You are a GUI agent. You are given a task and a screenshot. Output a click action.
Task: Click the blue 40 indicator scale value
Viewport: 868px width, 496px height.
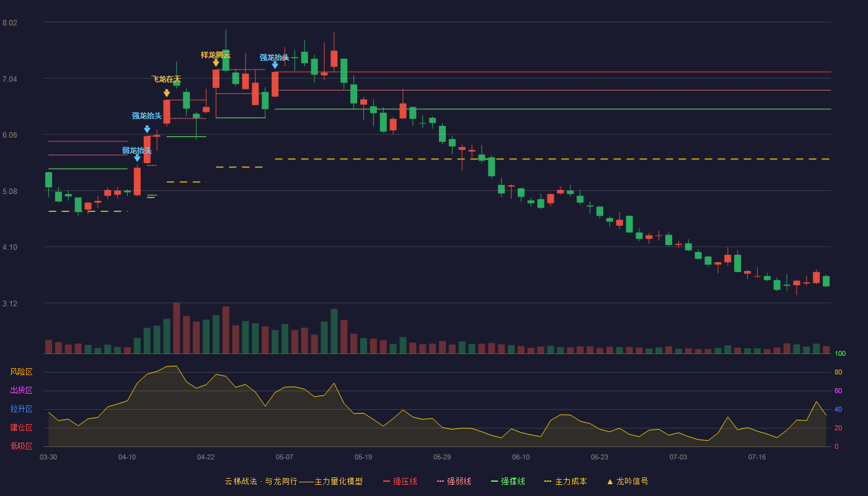click(838, 410)
